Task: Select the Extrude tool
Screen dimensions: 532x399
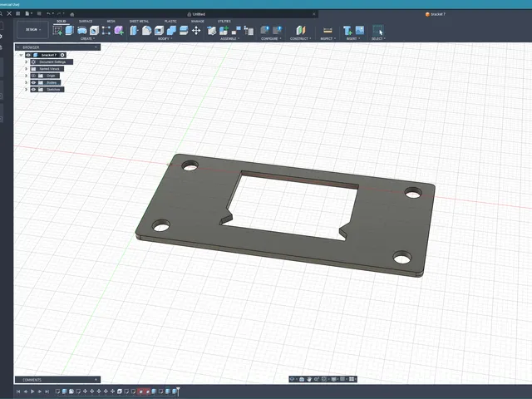Action: tap(70, 30)
